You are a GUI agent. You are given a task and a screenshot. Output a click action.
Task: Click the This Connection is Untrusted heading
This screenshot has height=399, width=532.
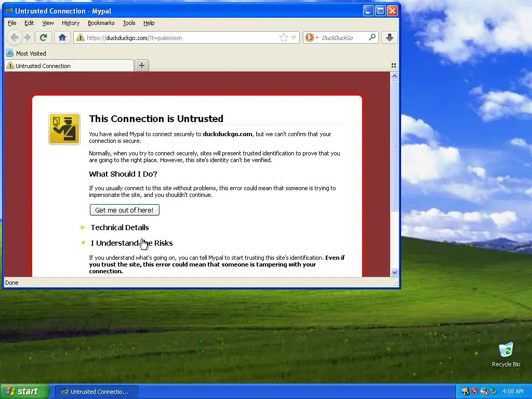(156, 119)
